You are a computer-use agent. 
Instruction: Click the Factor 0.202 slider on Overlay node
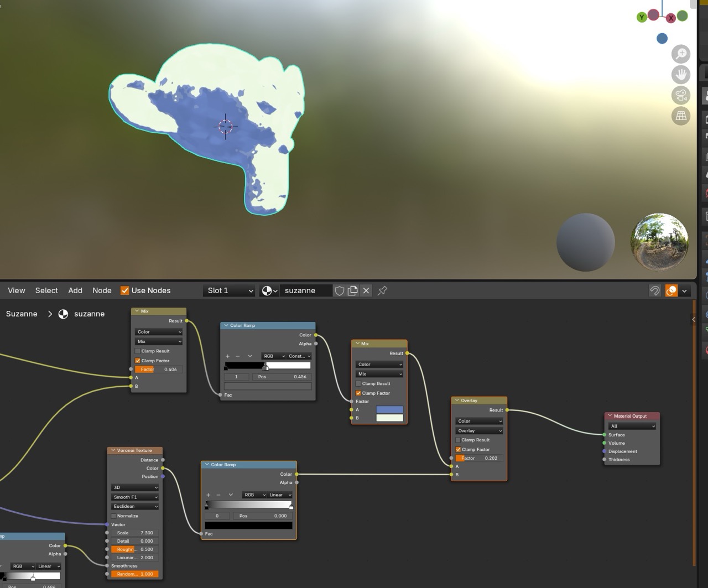(479, 459)
